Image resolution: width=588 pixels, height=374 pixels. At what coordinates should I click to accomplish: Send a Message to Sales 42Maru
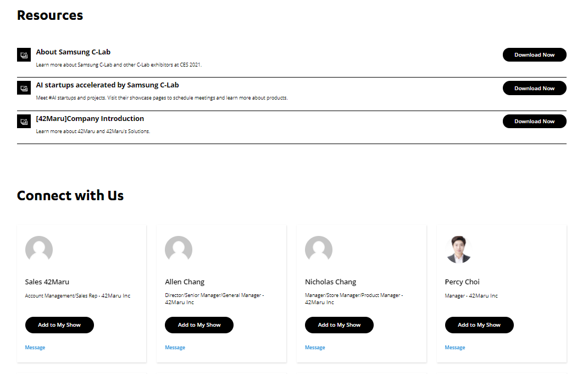pos(35,348)
